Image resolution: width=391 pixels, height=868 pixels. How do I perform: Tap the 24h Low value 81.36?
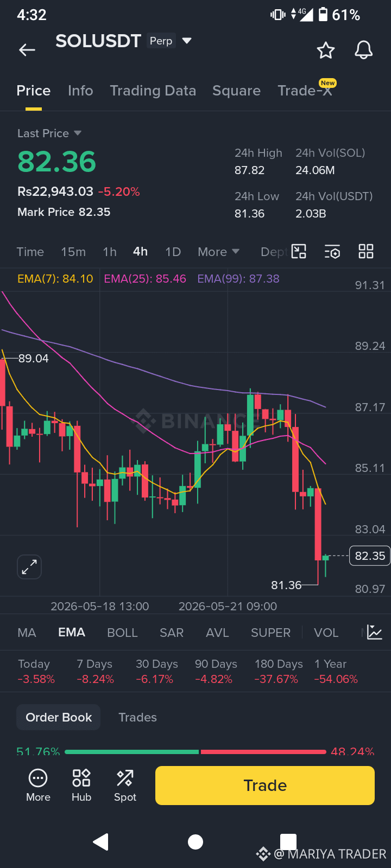point(249,214)
